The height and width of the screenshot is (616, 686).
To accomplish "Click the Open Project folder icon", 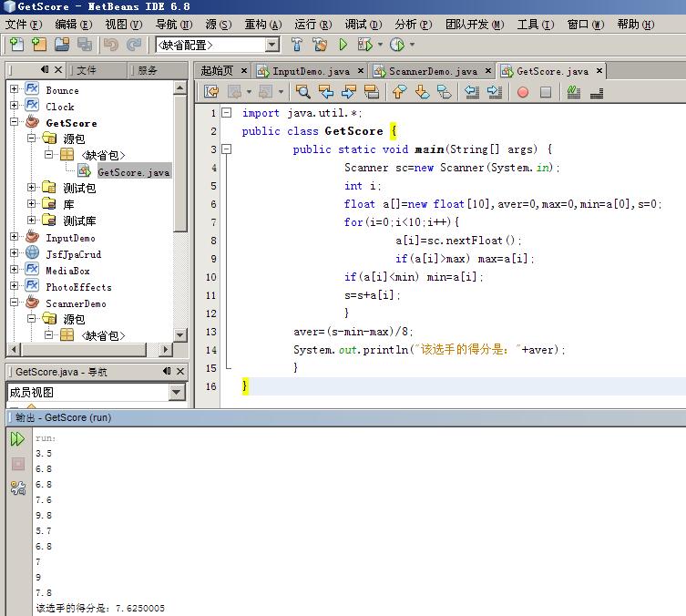I will coord(62,44).
